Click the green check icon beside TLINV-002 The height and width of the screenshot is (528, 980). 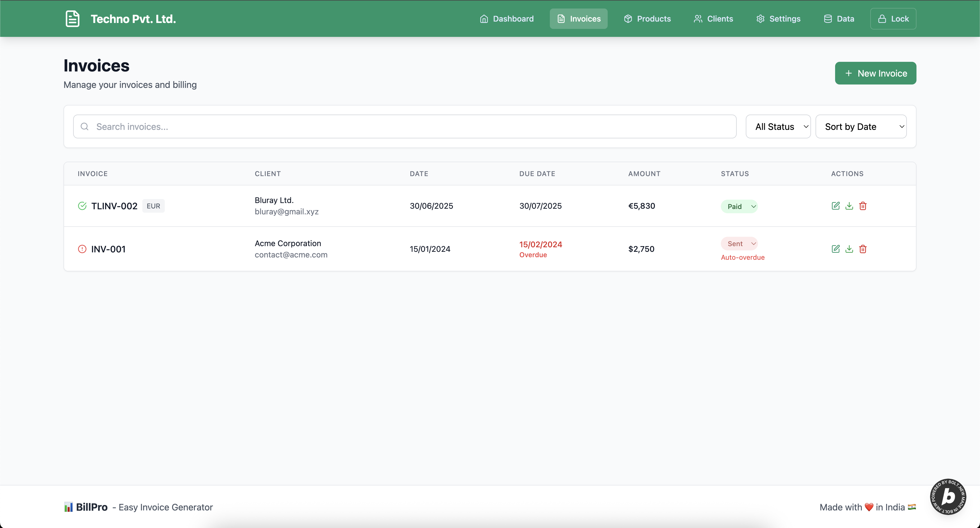pos(82,206)
